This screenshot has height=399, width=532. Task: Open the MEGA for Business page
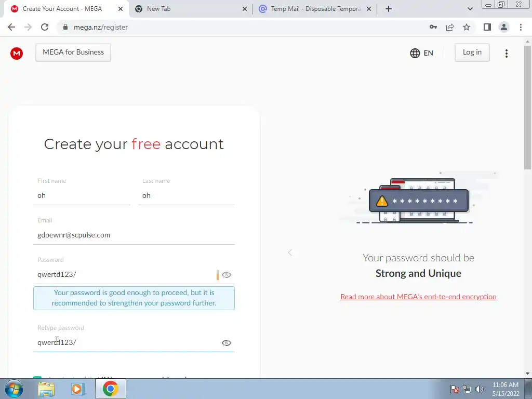click(x=73, y=52)
